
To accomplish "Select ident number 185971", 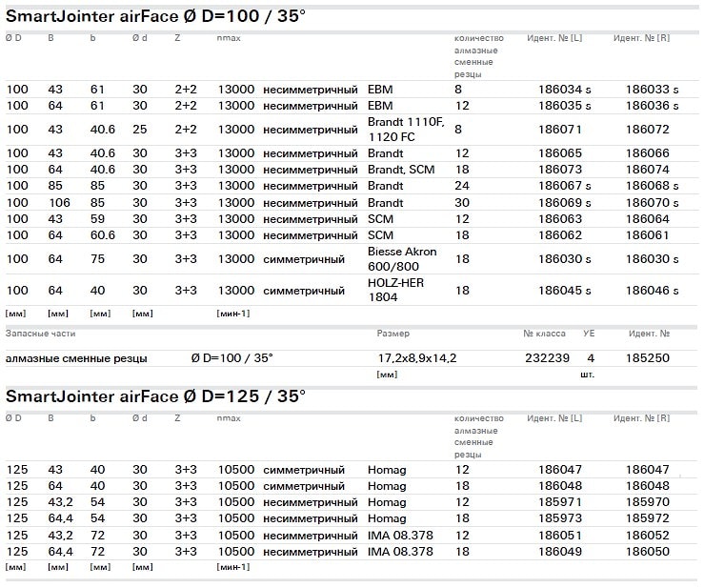I will click(x=559, y=502).
